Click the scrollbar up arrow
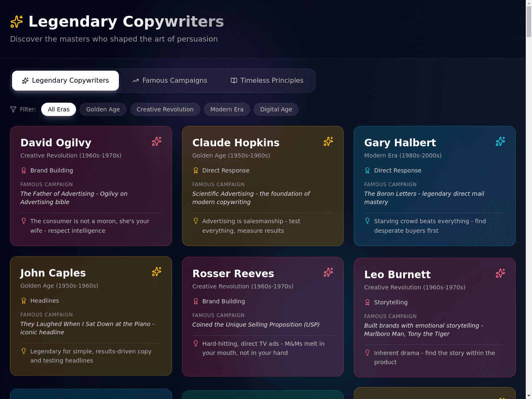532x399 pixels. tap(529, 3)
